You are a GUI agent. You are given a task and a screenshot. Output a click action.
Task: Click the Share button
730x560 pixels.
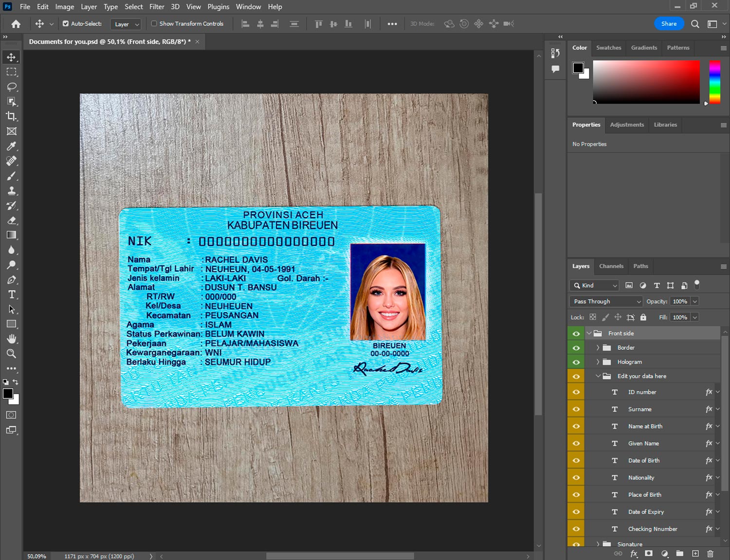pos(669,24)
